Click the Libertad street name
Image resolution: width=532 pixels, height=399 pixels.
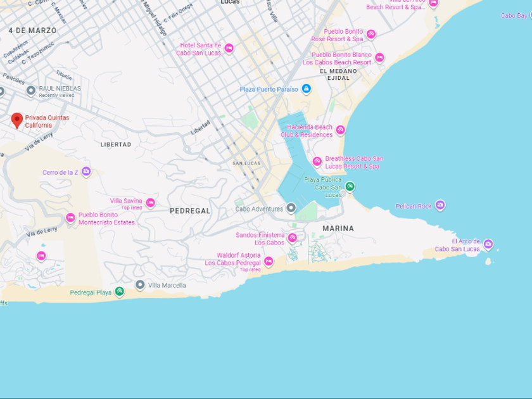pyautogui.click(x=201, y=127)
